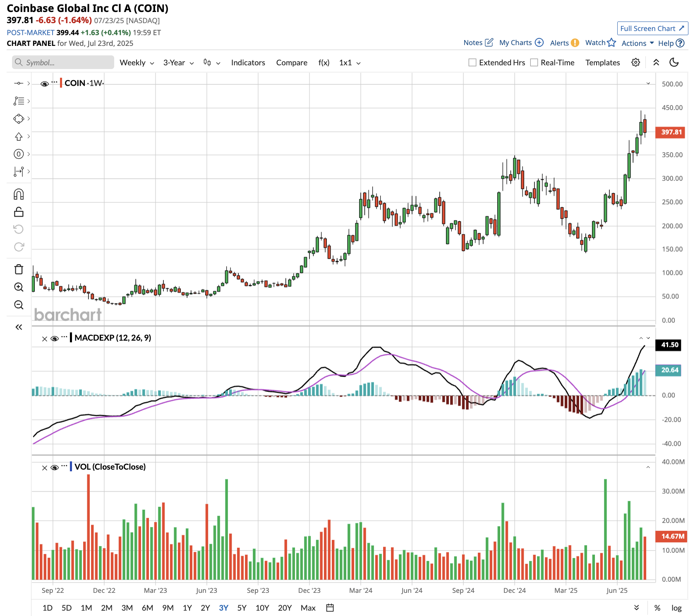700x616 pixels.
Task: Open more options for MACDEXP pane
Action: pos(64,337)
